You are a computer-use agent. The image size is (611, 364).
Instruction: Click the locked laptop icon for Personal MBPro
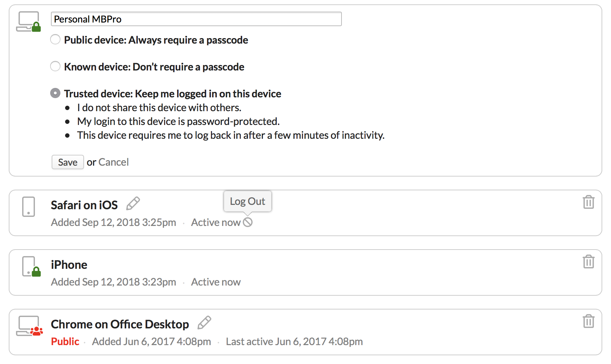28,22
